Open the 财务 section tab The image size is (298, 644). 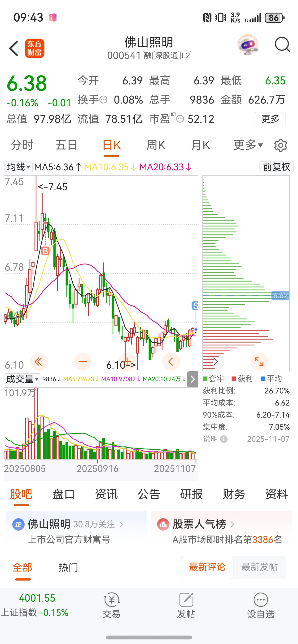[x=234, y=494]
